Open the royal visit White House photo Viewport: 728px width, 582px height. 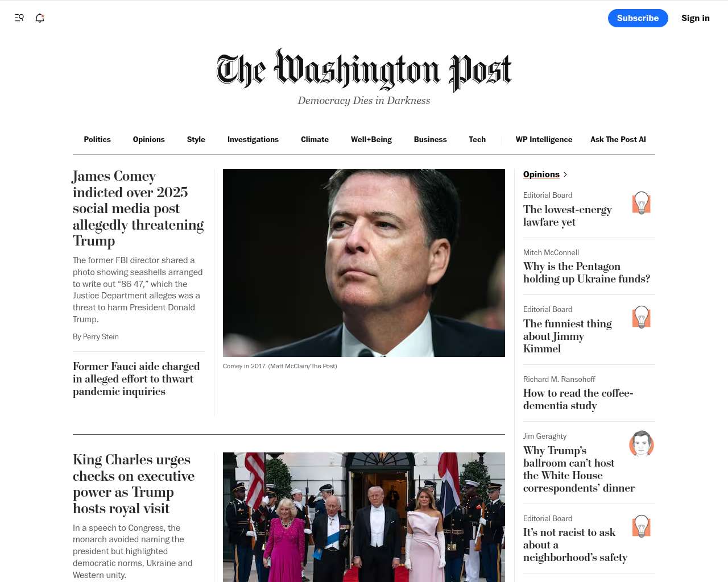pyautogui.click(x=364, y=517)
